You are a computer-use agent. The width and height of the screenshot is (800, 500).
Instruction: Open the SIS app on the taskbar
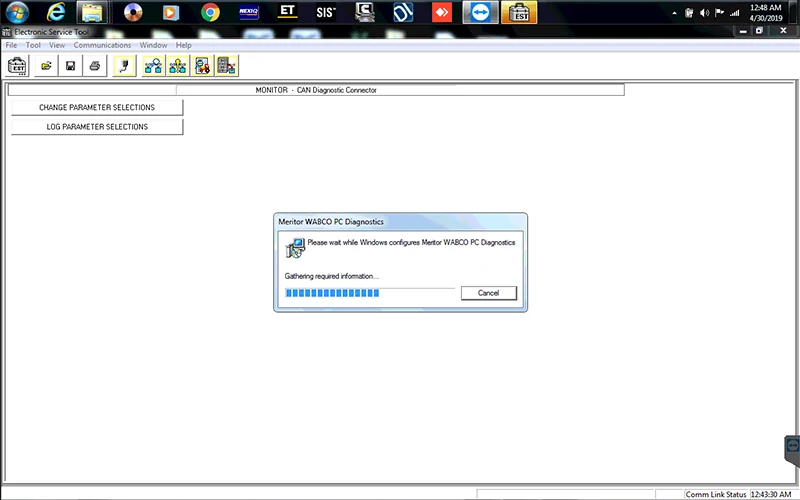(326, 12)
